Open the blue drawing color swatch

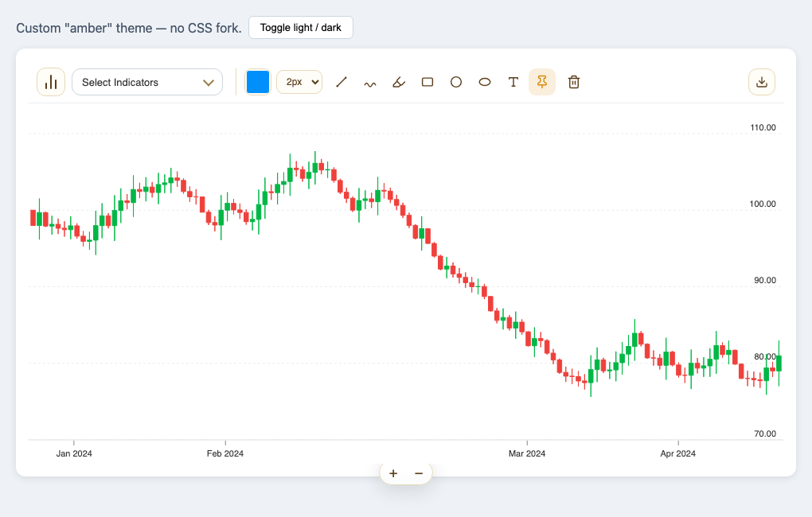pyautogui.click(x=257, y=82)
